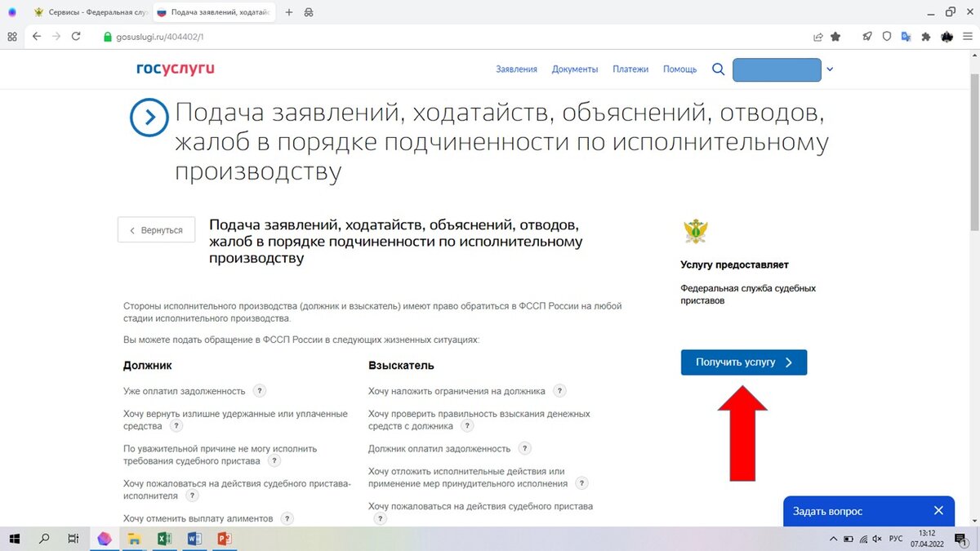Viewport: 980px width, 551px height.
Task: Open the tracking prevention shield icon
Action: click(887, 37)
